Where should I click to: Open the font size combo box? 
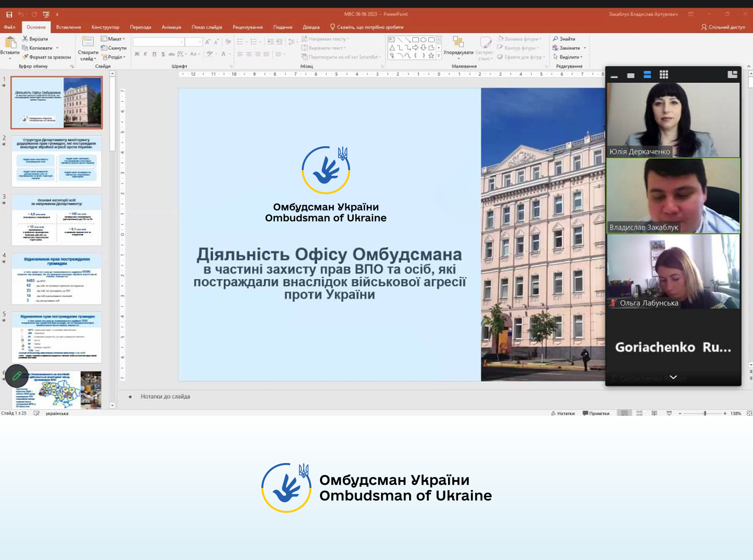(194, 41)
